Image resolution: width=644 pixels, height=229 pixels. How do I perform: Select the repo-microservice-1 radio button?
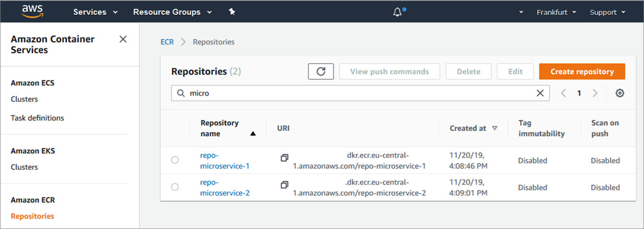(x=175, y=160)
